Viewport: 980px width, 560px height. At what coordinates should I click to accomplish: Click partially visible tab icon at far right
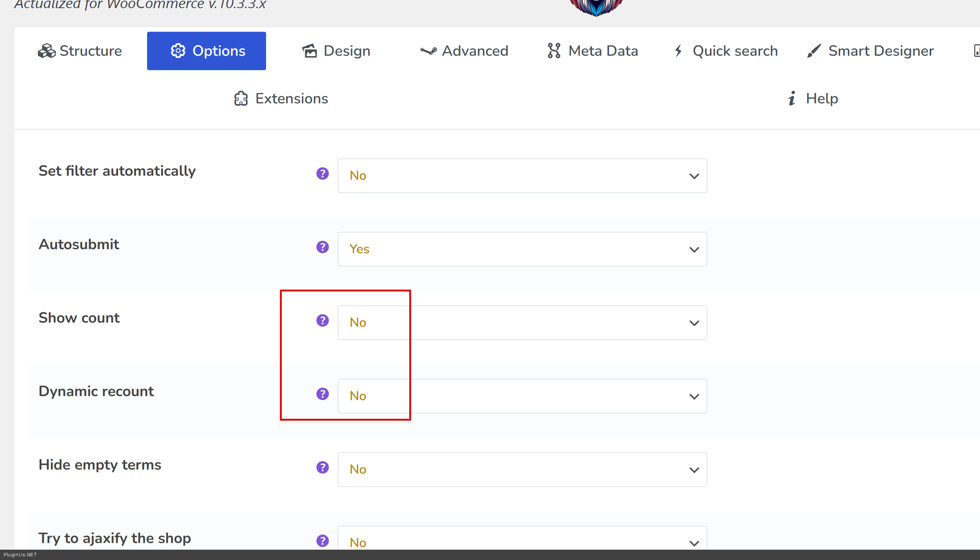point(976,51)
